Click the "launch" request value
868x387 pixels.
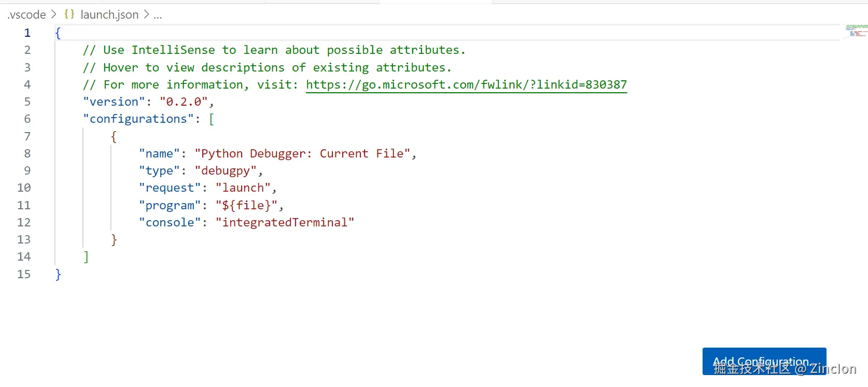[243, 188]
